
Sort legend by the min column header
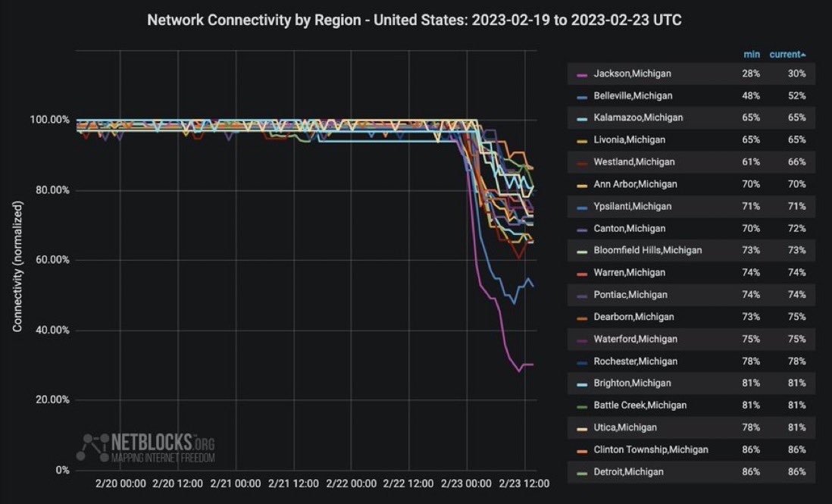[752, 54]
